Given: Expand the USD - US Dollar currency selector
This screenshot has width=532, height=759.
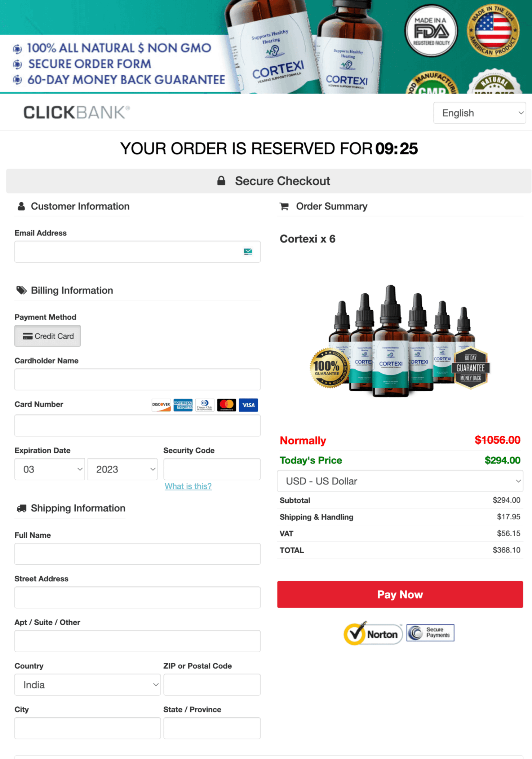Looking at the screenshot, I should point(400,481).
